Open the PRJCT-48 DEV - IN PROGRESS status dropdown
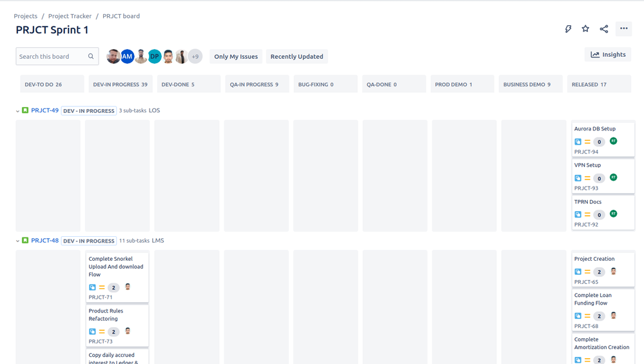Image resolution: width=644 pixels, height=364 pixels. click(x=89, y=241)
